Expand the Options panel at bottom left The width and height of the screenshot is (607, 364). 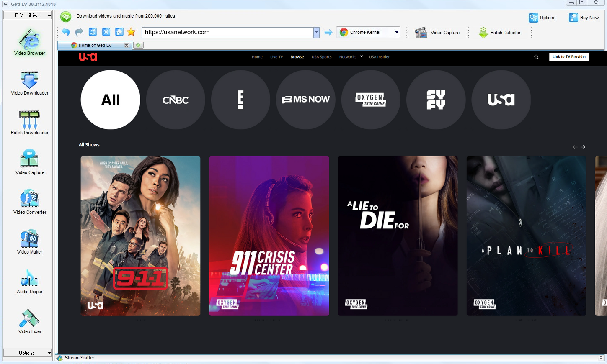pyautogui.click(x=27, y=353)
